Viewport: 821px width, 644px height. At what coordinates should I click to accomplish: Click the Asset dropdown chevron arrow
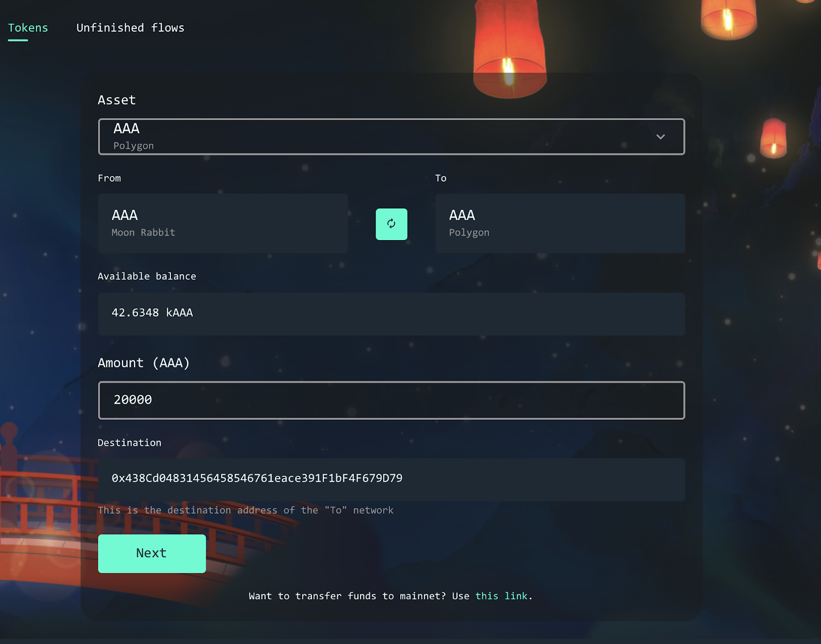pos(660,137)
